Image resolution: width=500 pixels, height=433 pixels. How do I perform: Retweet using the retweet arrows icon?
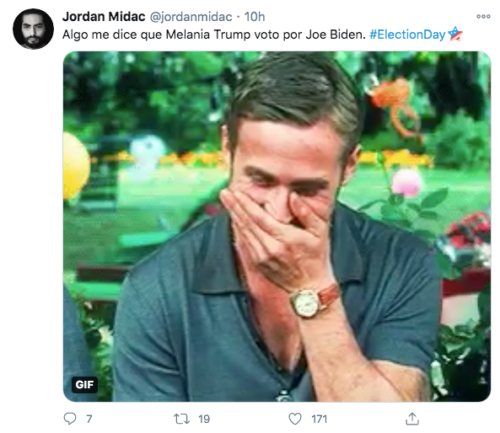pyautogui.click(x=182, y=419)
